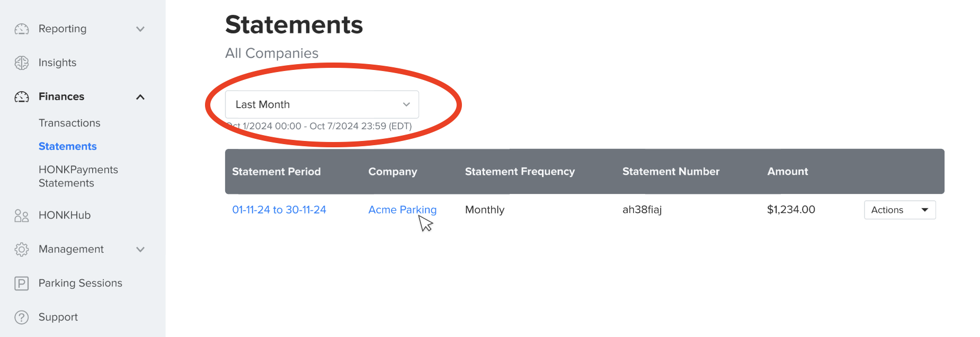Click the All Companies subtitle
Viewport: 980px width, 337px height.
coord(272,54)
